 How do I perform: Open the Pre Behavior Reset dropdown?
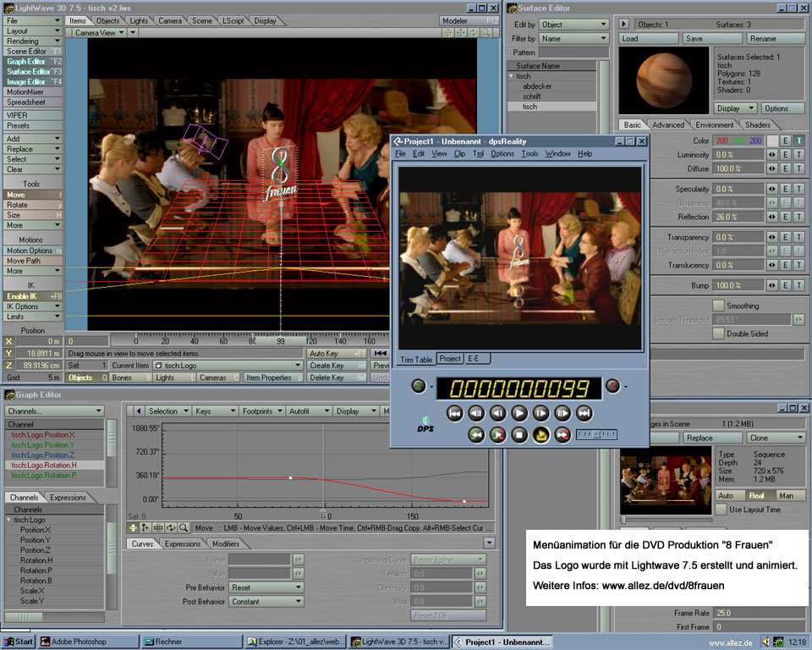[x=266, y=587]
